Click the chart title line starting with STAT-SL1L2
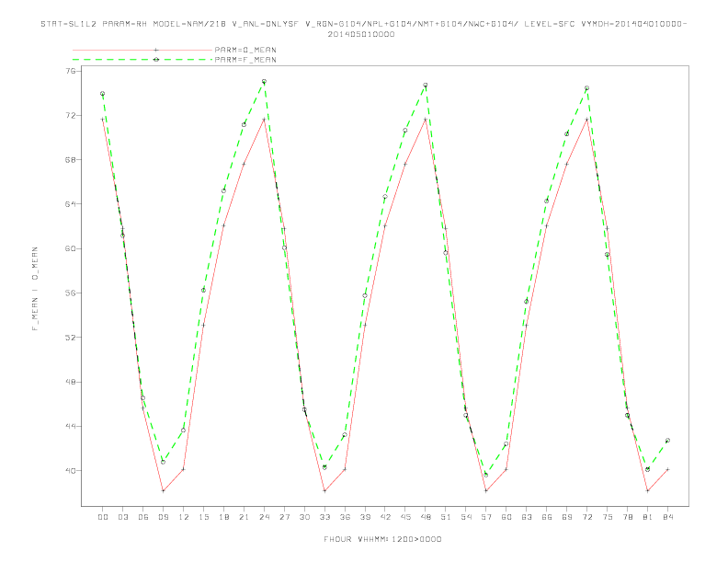Screen dimensions: 728x563 (x=363, y=24)
